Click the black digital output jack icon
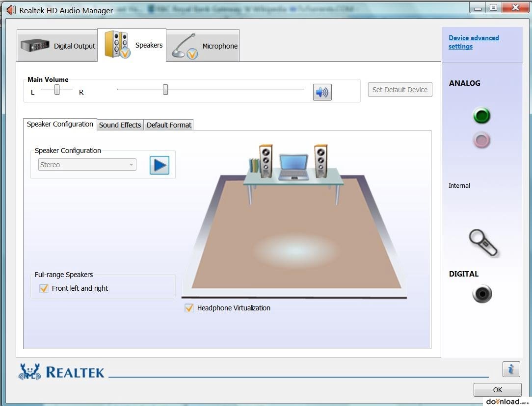 click(x=481, y=294)
